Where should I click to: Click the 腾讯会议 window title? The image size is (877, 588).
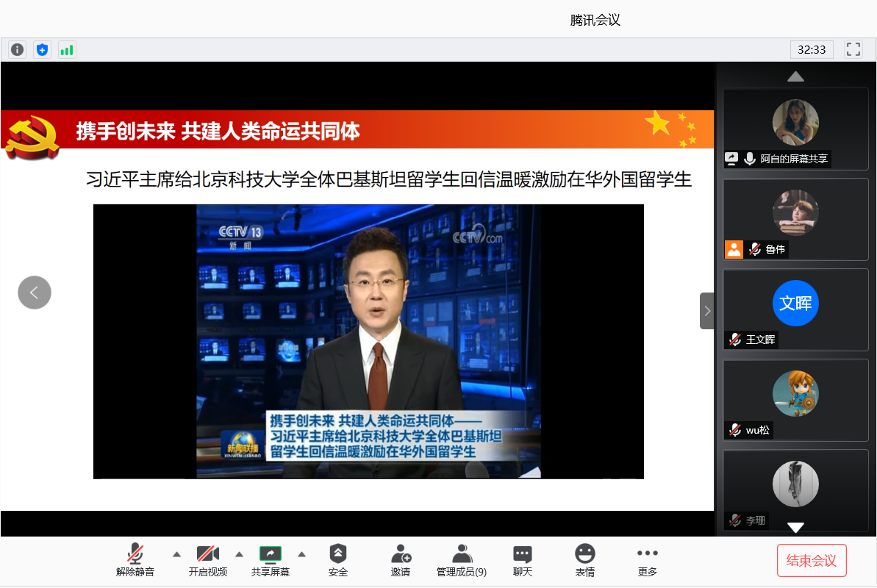point(595,20)
